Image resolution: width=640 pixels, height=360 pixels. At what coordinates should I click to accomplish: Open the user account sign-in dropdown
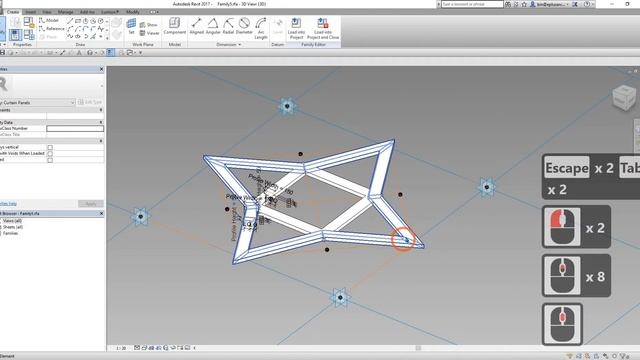click(550, 4)
